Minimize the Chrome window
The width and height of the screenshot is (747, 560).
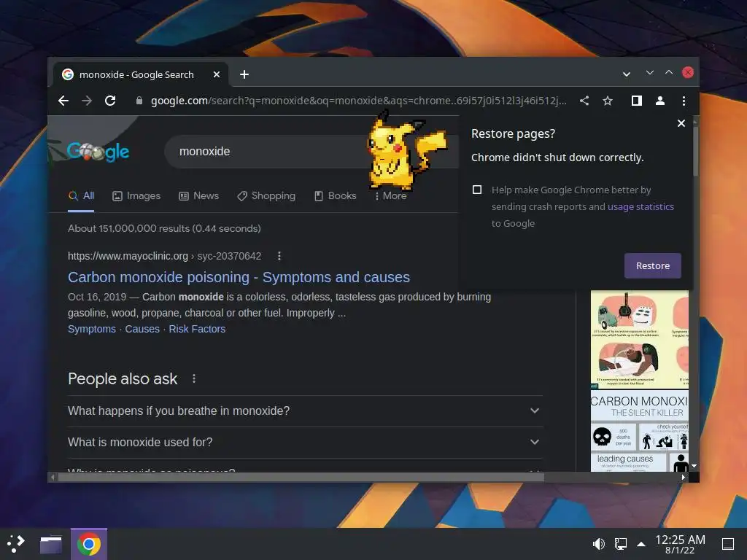650,72
